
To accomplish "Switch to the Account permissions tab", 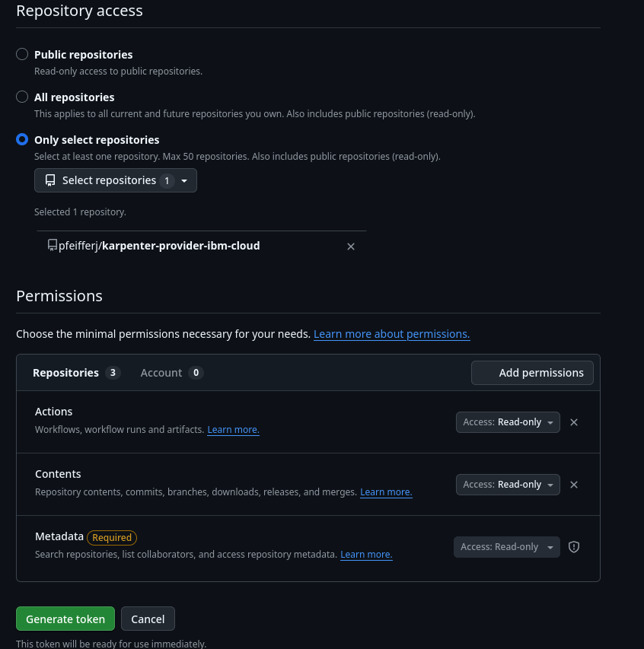I will pos(171,373).
